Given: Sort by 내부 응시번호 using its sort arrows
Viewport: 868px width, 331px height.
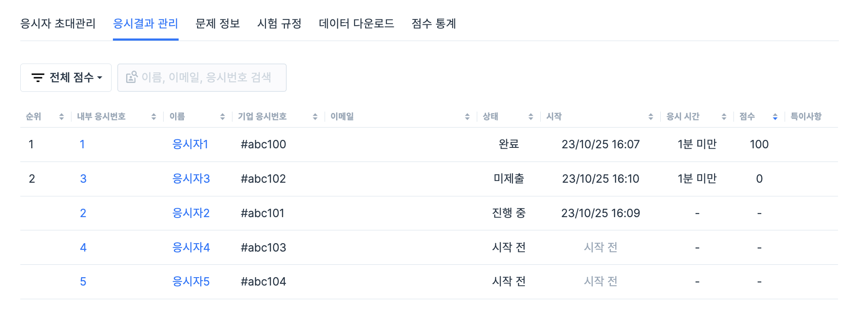Looking at the screenshot, I should (153, 117).
